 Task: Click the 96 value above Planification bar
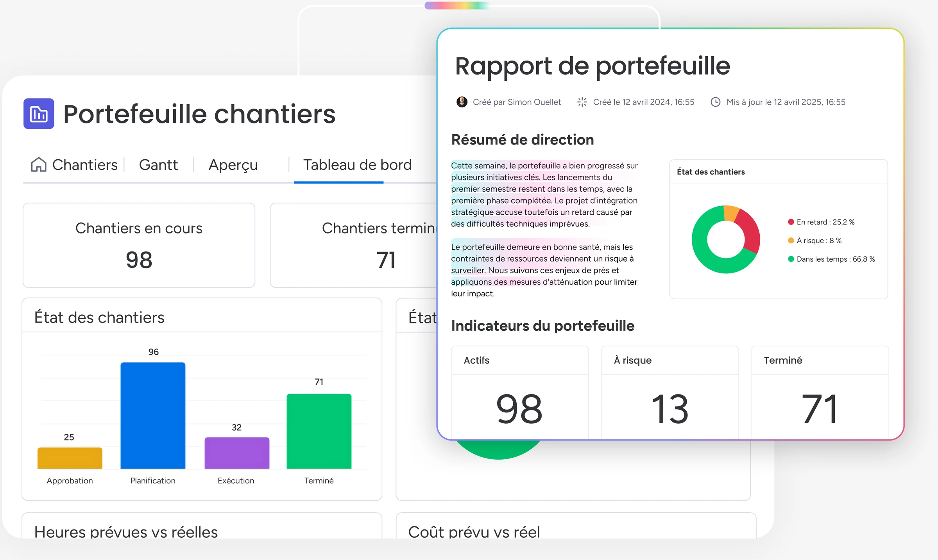[x=154, y=352]
